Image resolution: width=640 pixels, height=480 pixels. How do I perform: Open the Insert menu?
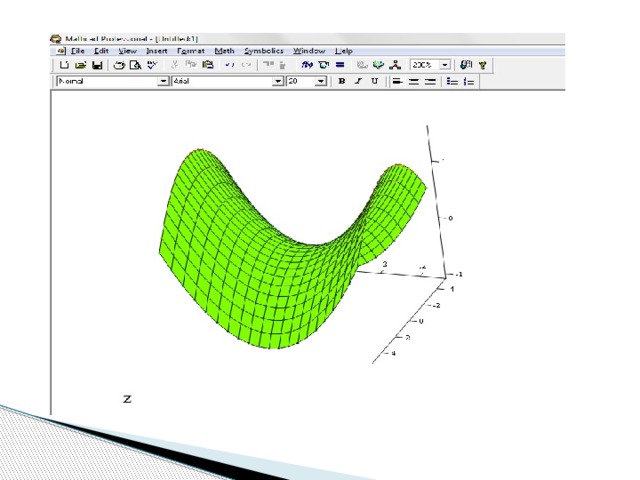click(157, 50)
